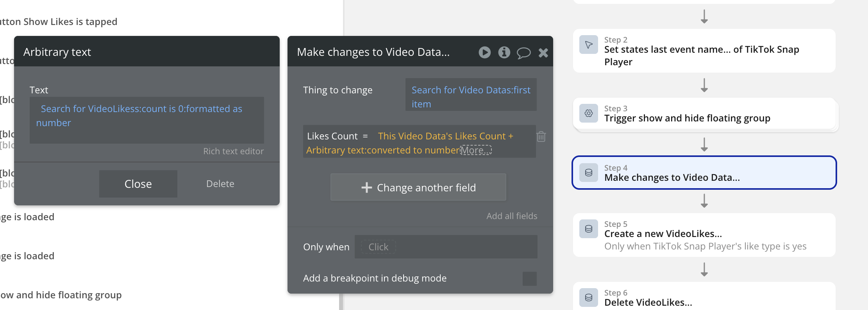This screenshot has width=868, height=310.
Task: Click the More... expression extender
Action: pos(476,150)
